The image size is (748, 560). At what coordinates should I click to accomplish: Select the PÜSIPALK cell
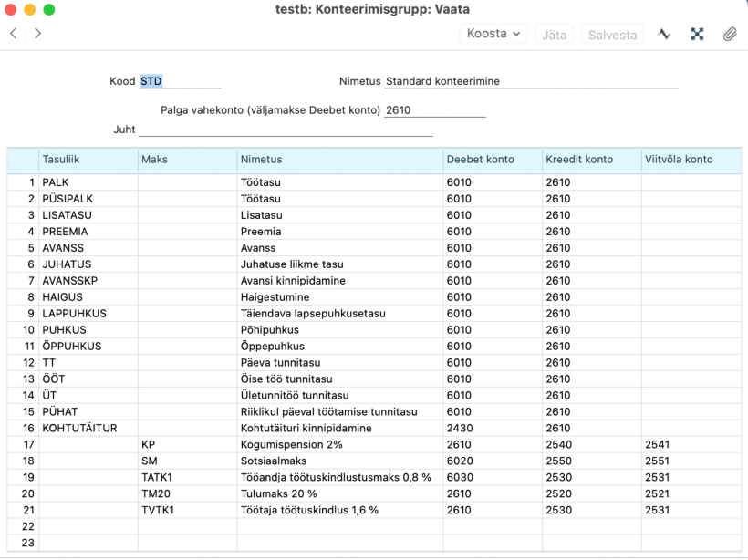tap(88, 199)
